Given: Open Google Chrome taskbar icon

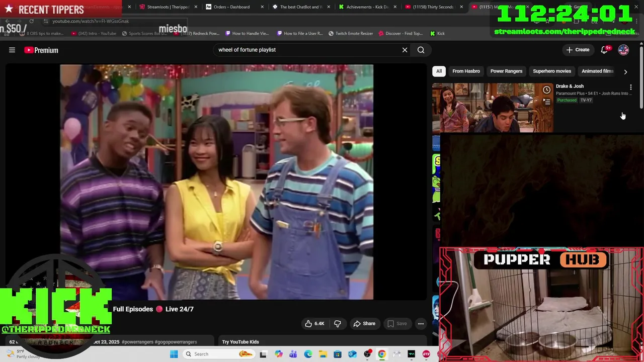Looking at the screenshot, I should [382, 354].
